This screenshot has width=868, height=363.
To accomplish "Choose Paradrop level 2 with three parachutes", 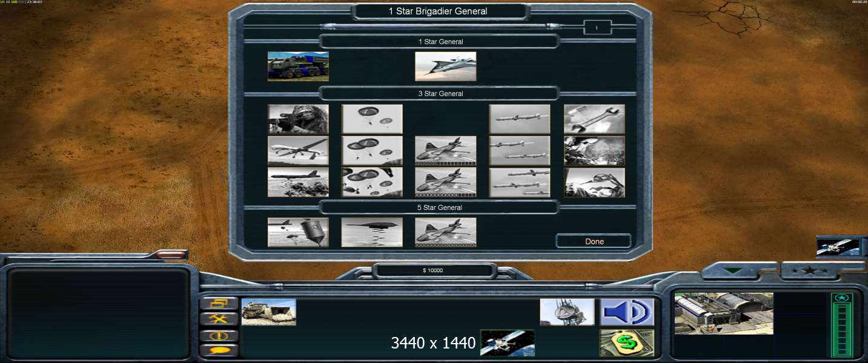I will [372, 151].
